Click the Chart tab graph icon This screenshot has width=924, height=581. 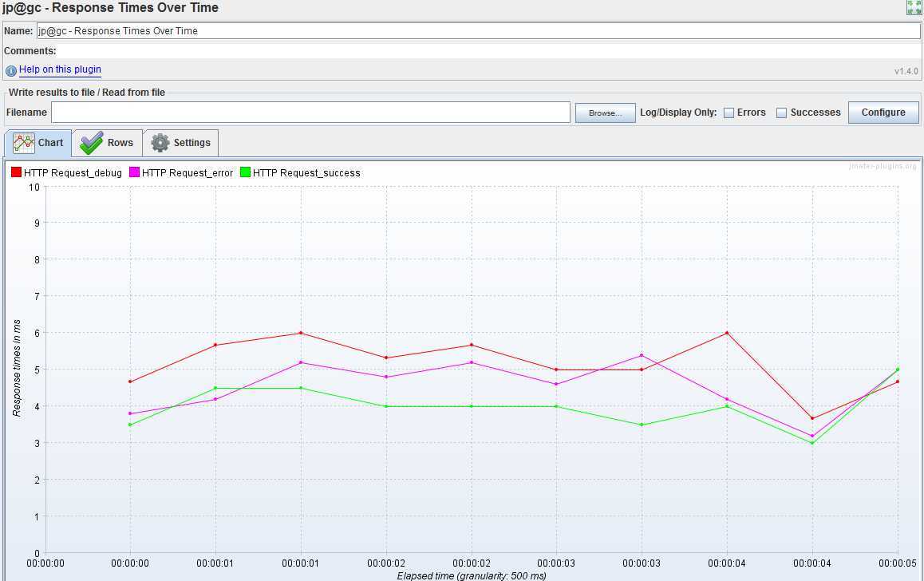[24, 143]
